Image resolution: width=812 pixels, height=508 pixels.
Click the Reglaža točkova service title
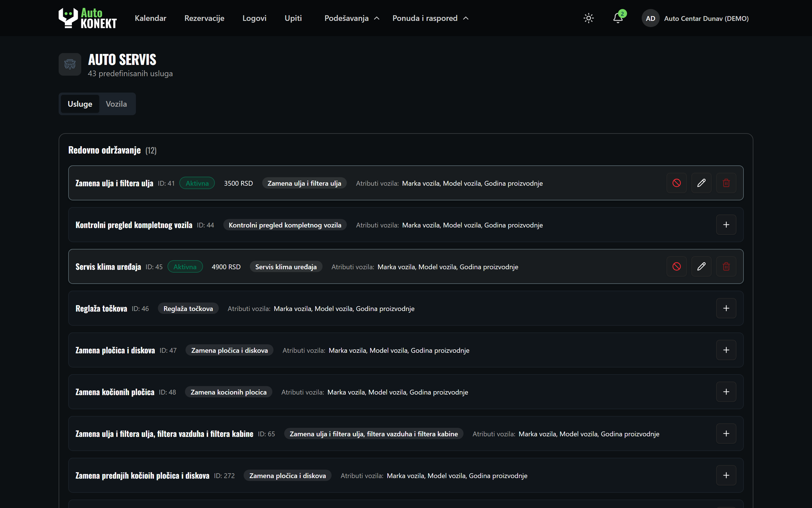pyautogui.click(x=101, y=308)
